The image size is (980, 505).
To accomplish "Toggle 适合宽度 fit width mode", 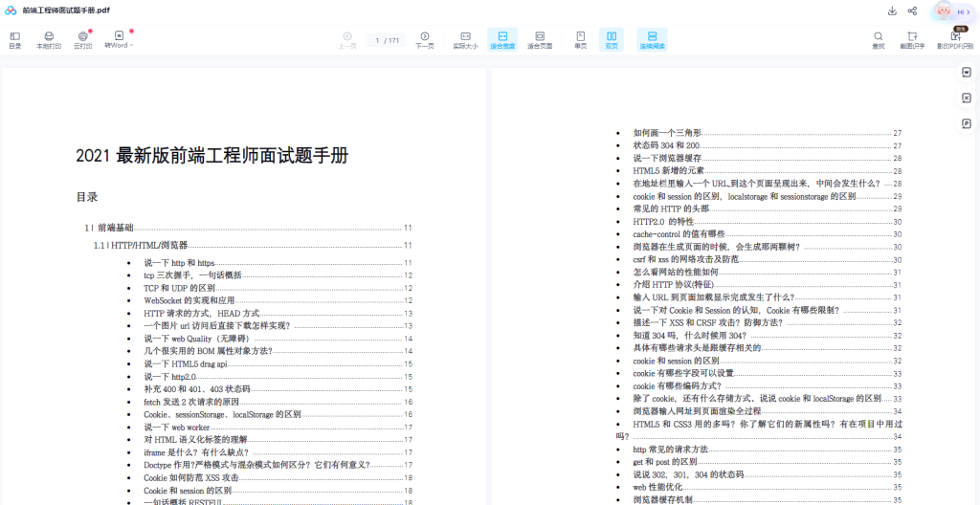I will click(x=502, y=40).
